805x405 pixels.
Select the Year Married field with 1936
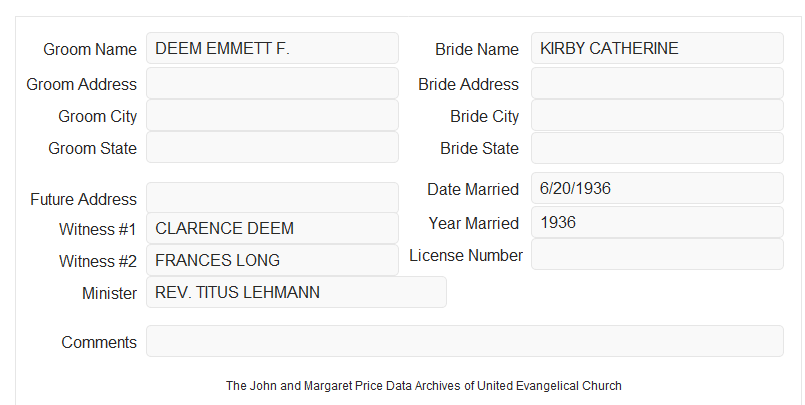[x=657, y=222]
